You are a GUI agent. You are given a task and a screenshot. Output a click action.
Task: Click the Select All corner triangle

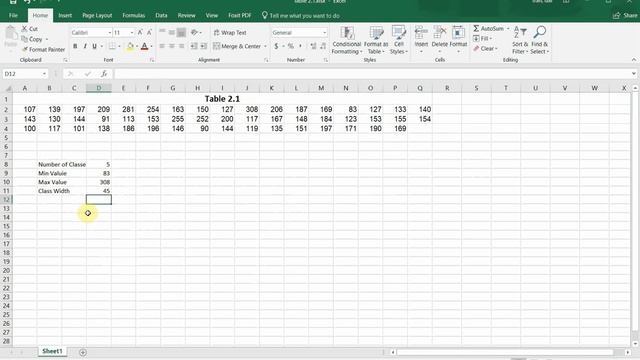(7, 88)
